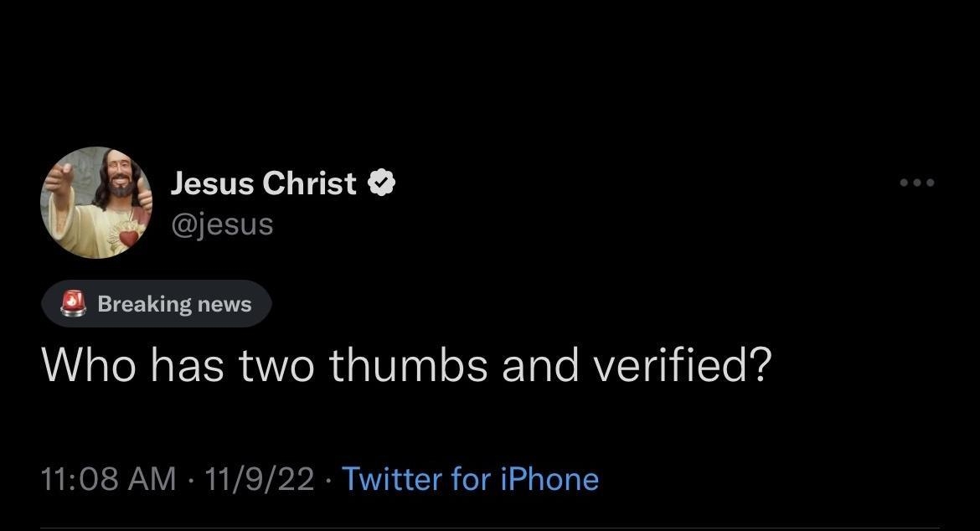Click the rounded Breaking news chip background
Image resolution: width=980 pixels, height=531 pixels.
click(x=157, y=303)
